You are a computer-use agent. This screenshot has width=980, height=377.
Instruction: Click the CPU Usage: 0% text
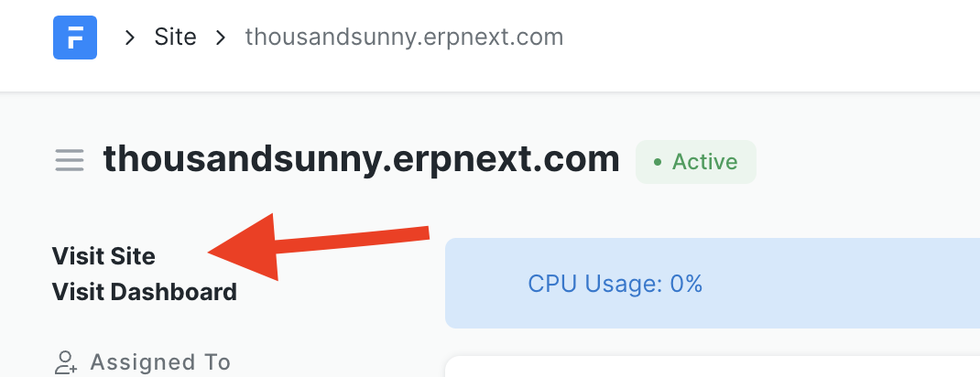point(615,284)
